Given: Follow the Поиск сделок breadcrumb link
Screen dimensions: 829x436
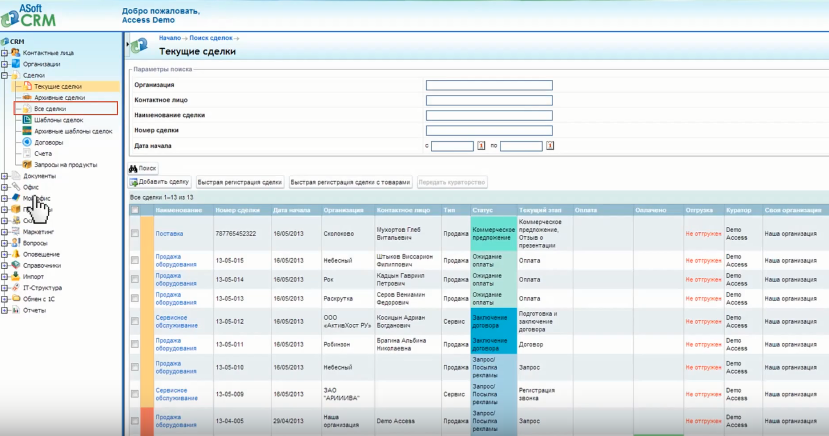Looking at the screenshot, I should [210, 38].
